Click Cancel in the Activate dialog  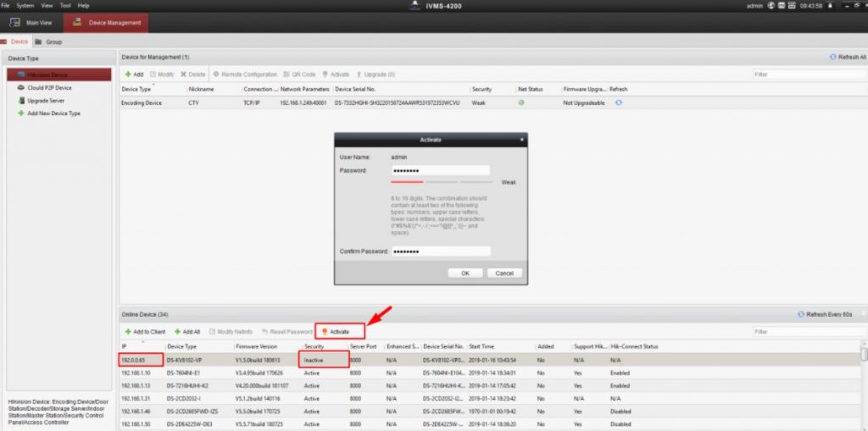[x=504, y=274]
